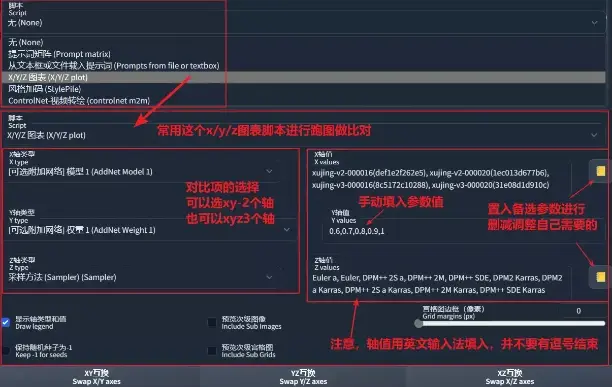Click the yellow fill button next to X values
This screenshot has width=612, height=387.
point(600,171)
